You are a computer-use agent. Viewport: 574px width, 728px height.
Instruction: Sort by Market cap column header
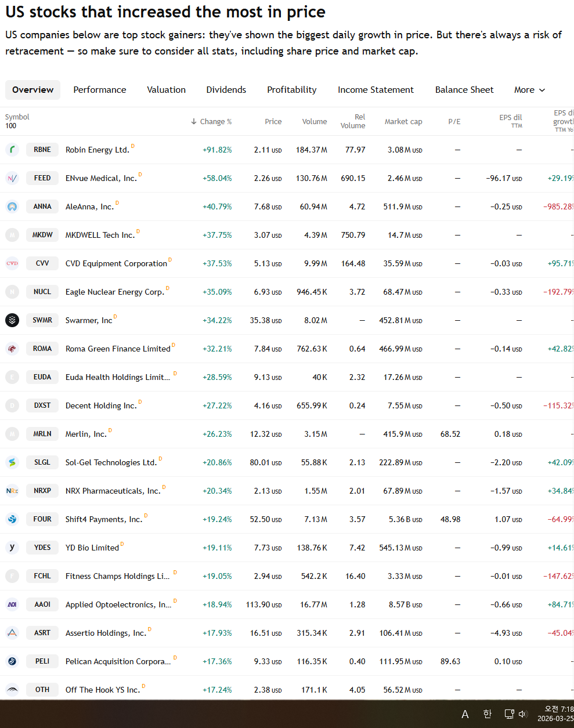[x=403, y=122]
